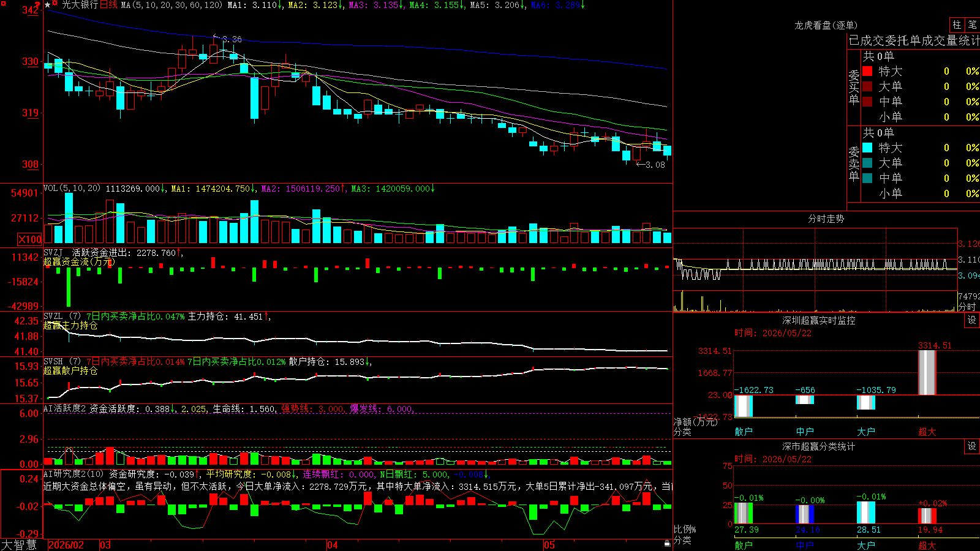Click the lock icon at the timeline's right end
Screen dimensions: 980x551
667,544
